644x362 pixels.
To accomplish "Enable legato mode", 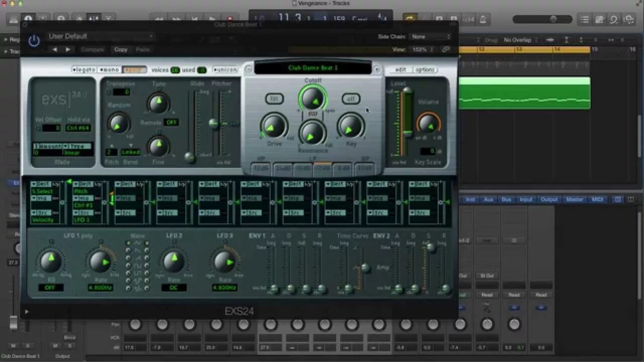I will 84,70.
